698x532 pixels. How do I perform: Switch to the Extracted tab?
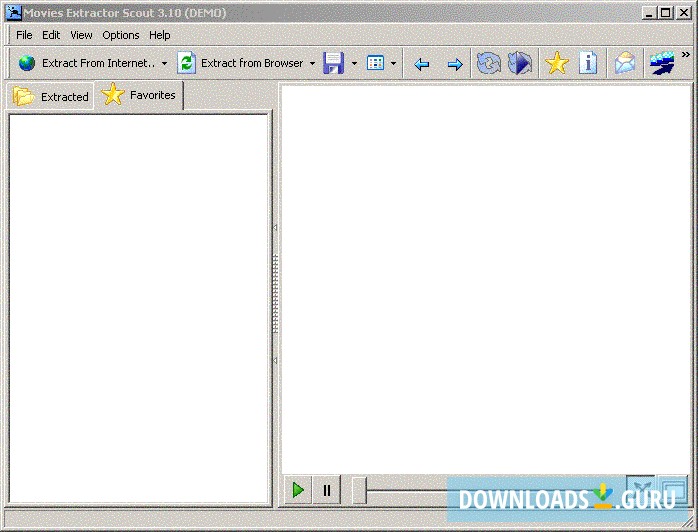[x=50, y=96]
